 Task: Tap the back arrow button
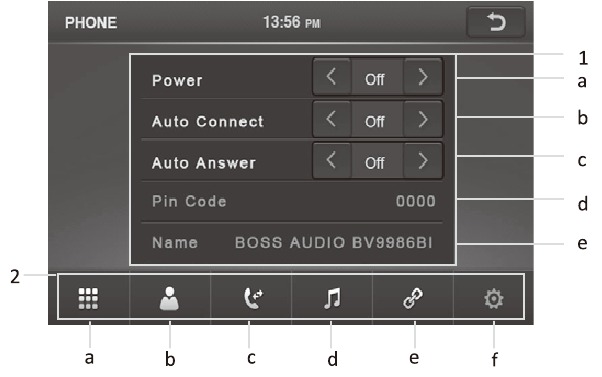click(496, 22)
